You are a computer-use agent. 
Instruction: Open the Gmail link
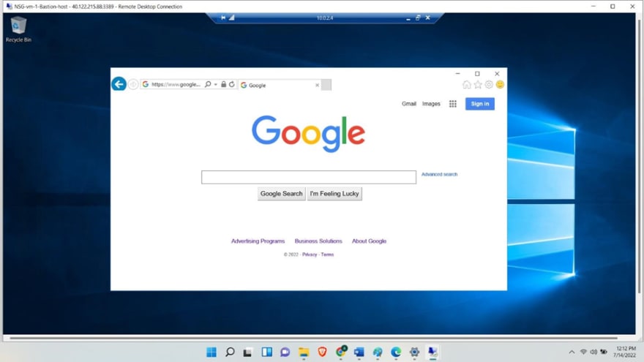pyautogui.click(x=408, y=104)
